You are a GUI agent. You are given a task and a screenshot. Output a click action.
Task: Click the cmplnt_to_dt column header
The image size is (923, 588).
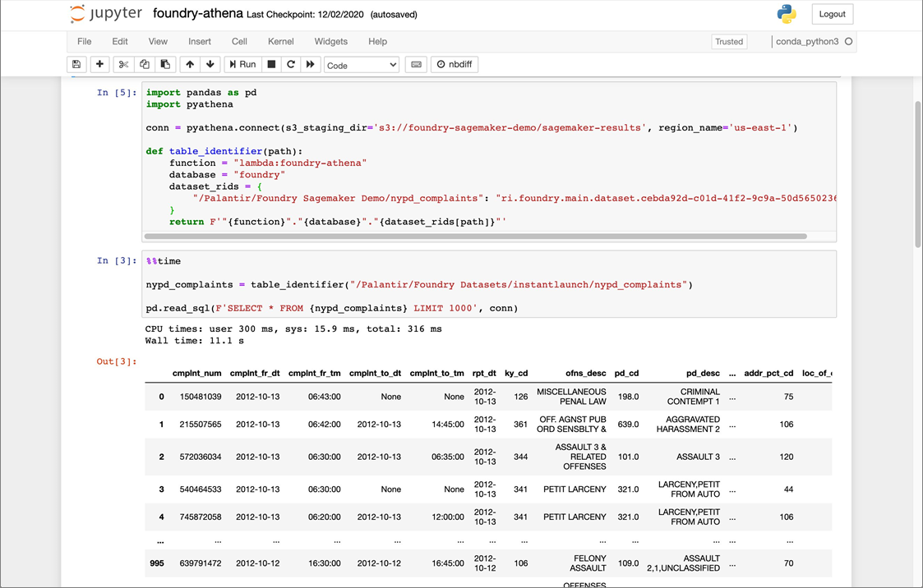point(375,374)
